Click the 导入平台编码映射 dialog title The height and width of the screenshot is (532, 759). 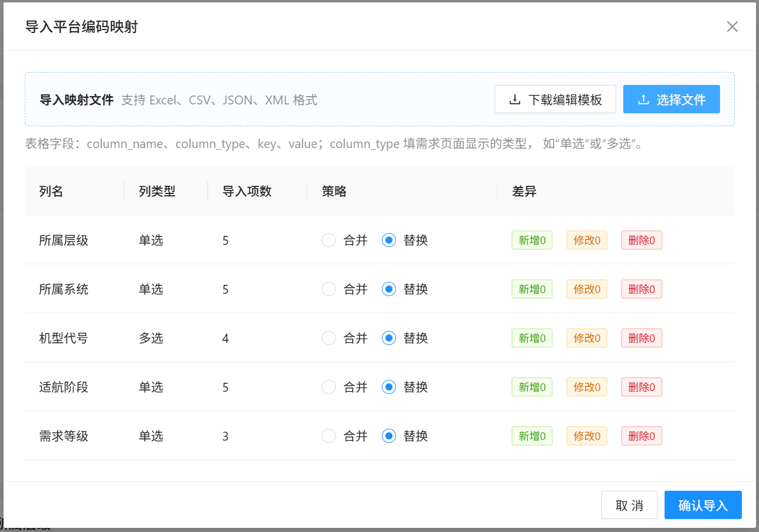(x=81, y=27)
